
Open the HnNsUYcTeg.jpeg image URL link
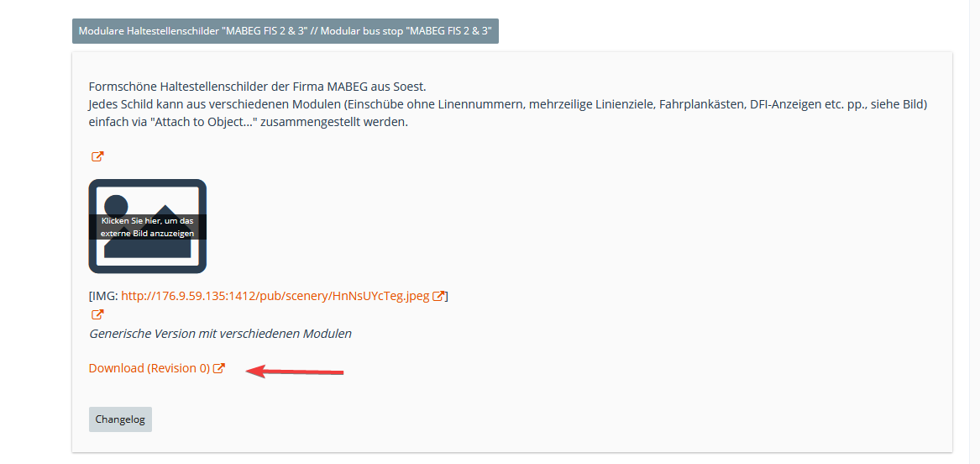pos(275,296)
